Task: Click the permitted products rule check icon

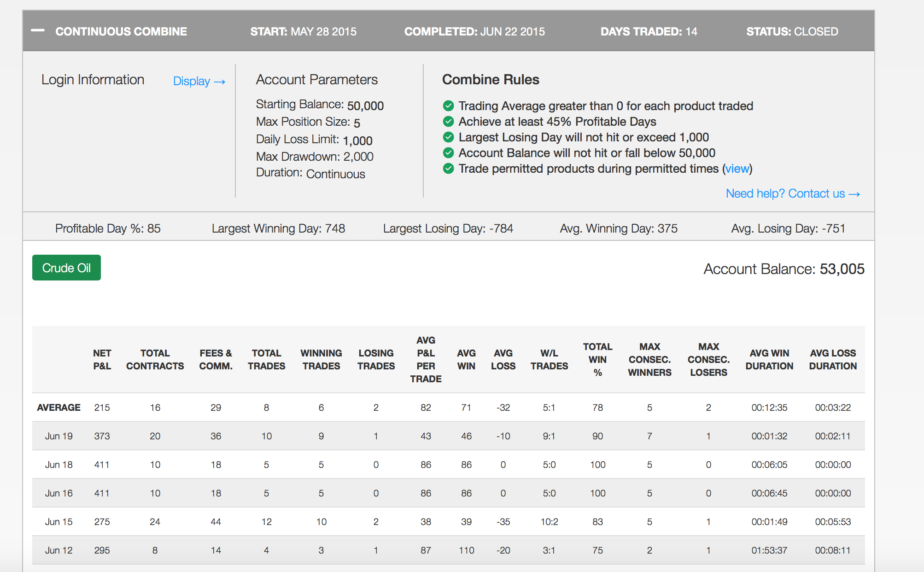Action: pos(448,169)
